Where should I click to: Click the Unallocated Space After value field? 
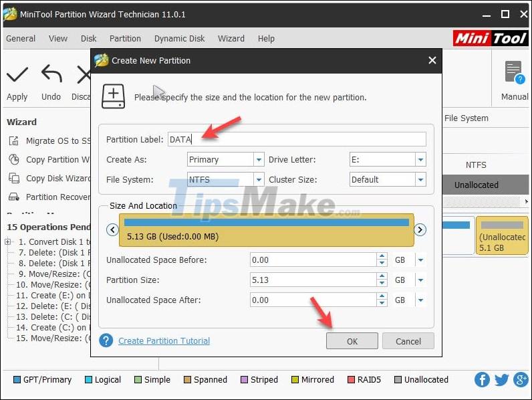(313, 300)
